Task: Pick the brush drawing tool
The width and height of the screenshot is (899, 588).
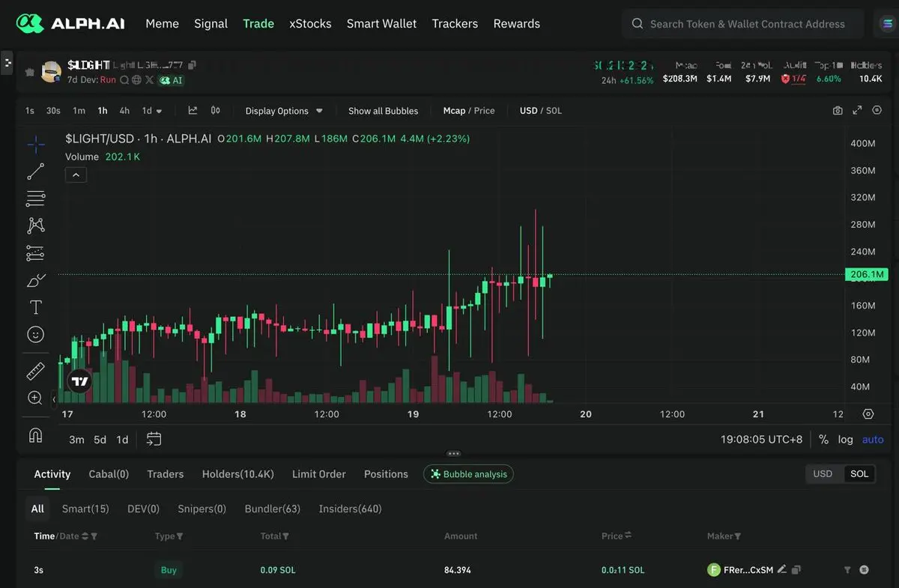Action: point(35,280)
